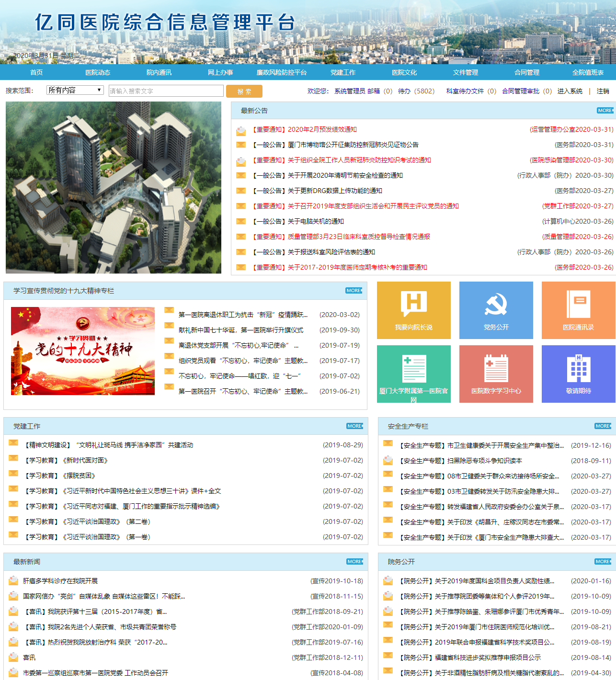This screenshot has height=680, width=616.
Task: Open the 医院通讯录 tile icon
Action: click(578, 304)
